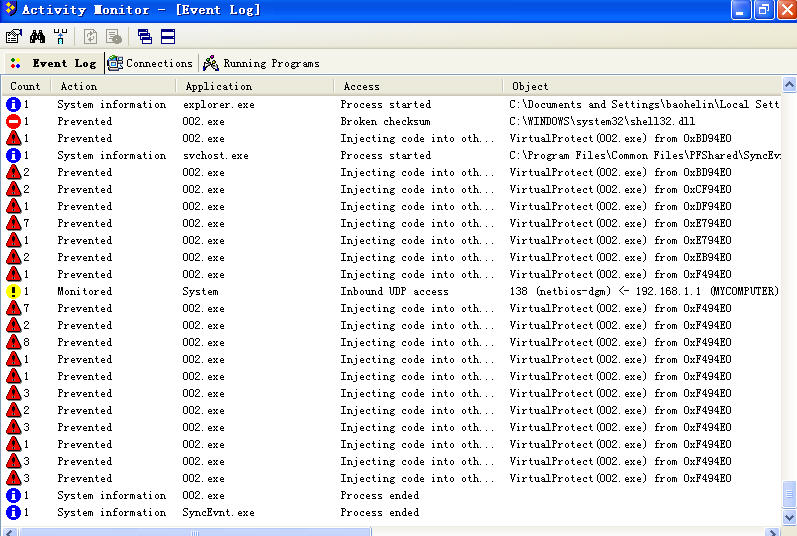Click the filter icon beside the binoculars
Image resolution: width=797 pixels, height=536 pixels.
coord(60,37)
